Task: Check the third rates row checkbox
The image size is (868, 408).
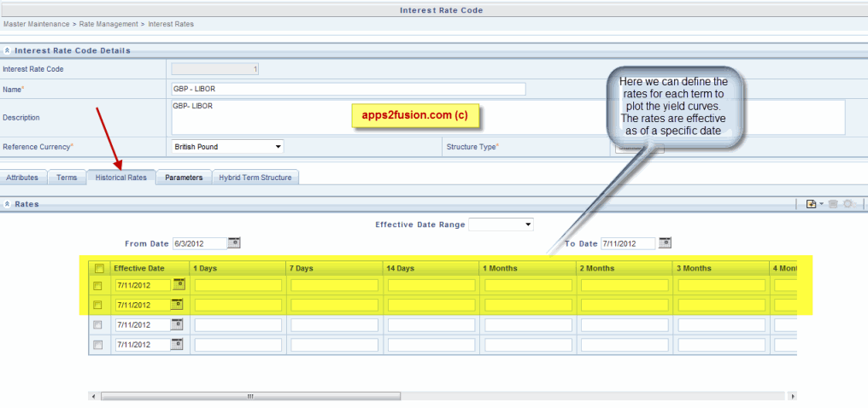Action: pyautogui.click(x=97, y=325)
